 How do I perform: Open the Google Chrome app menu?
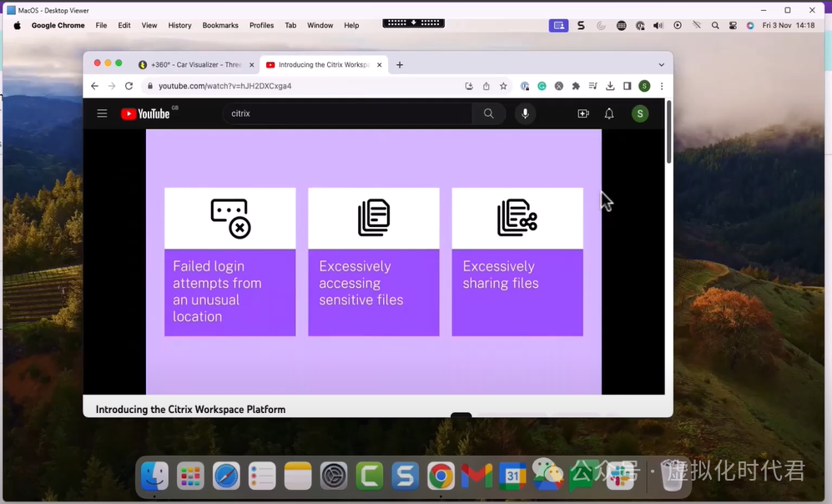[x=58, y=26]
